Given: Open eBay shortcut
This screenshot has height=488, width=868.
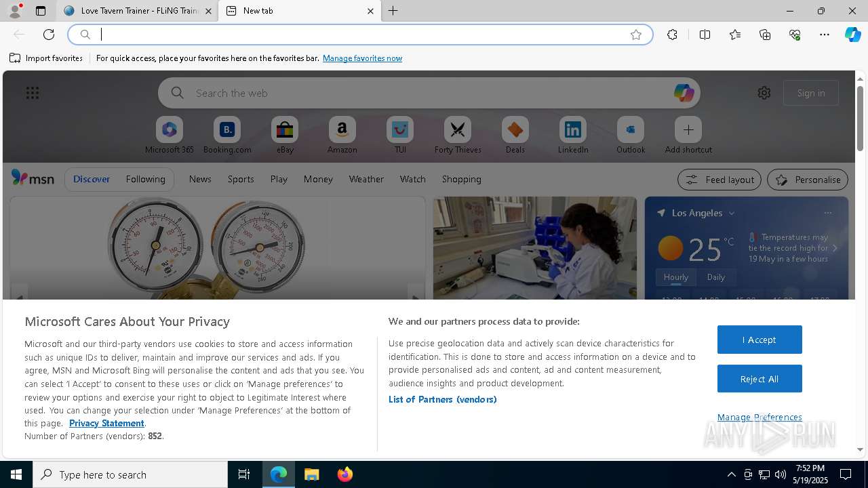Looking at the screenshot, I should pos(285,136).
